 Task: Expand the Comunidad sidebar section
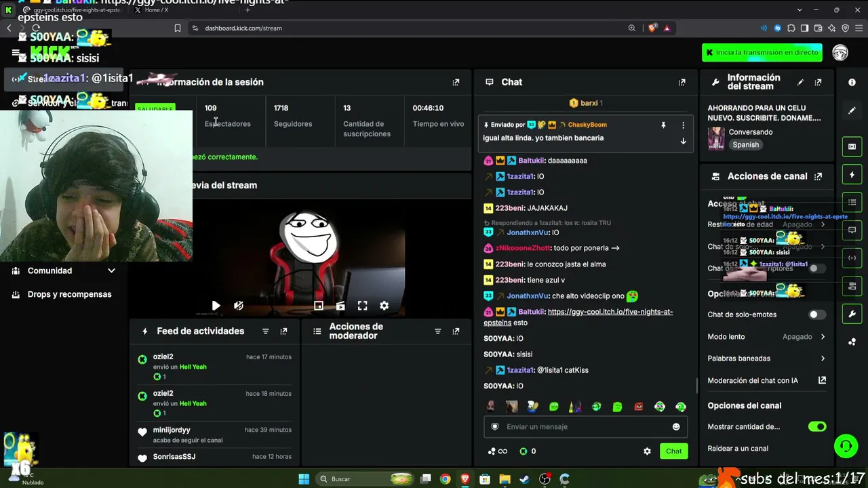tap(63, 271)
